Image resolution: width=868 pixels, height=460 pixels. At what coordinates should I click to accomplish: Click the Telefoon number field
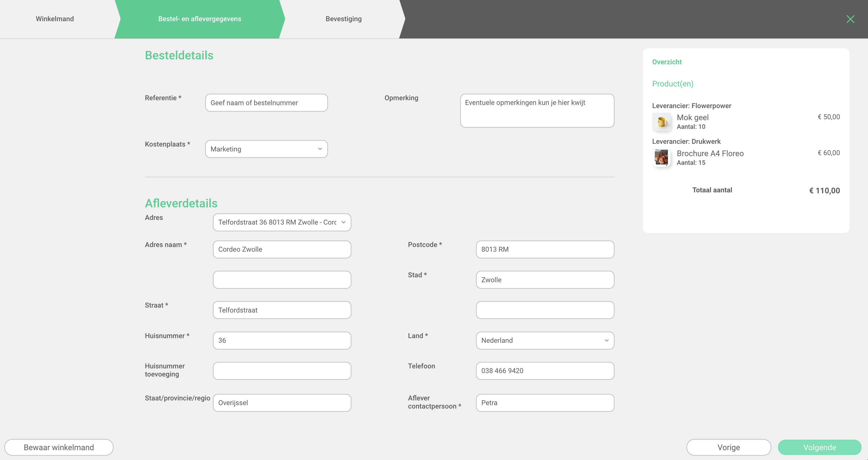click(545, 371)
